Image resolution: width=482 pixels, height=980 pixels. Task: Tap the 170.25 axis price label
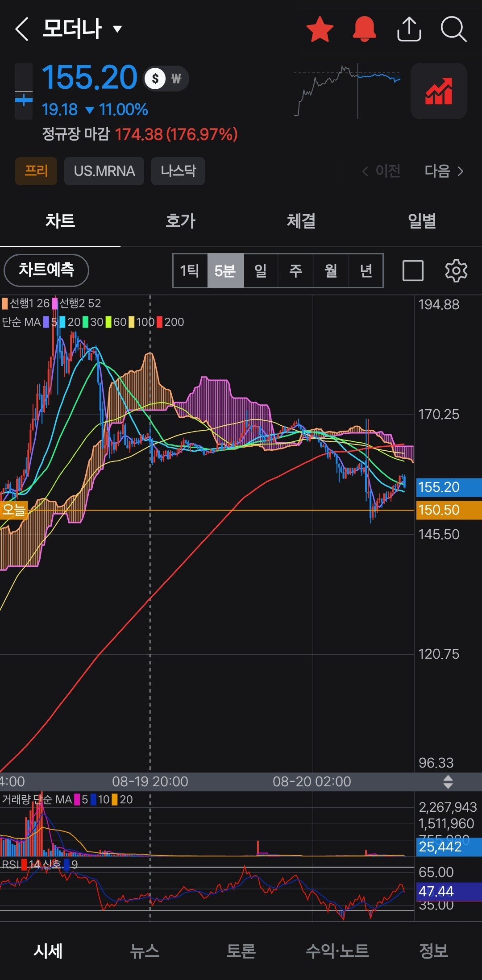439,415
